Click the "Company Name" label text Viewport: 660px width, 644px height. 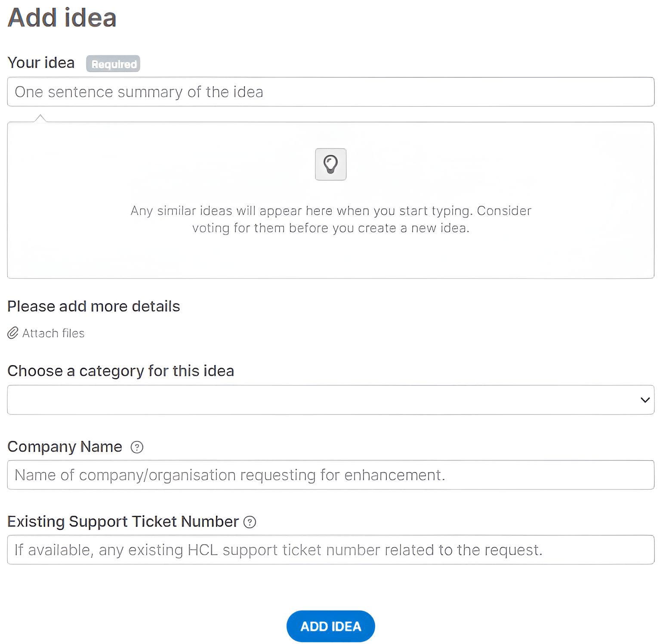[65, 447]
